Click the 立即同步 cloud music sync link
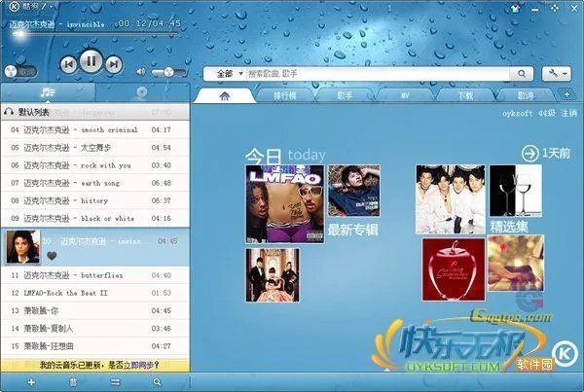 click(x=137, y=365)
